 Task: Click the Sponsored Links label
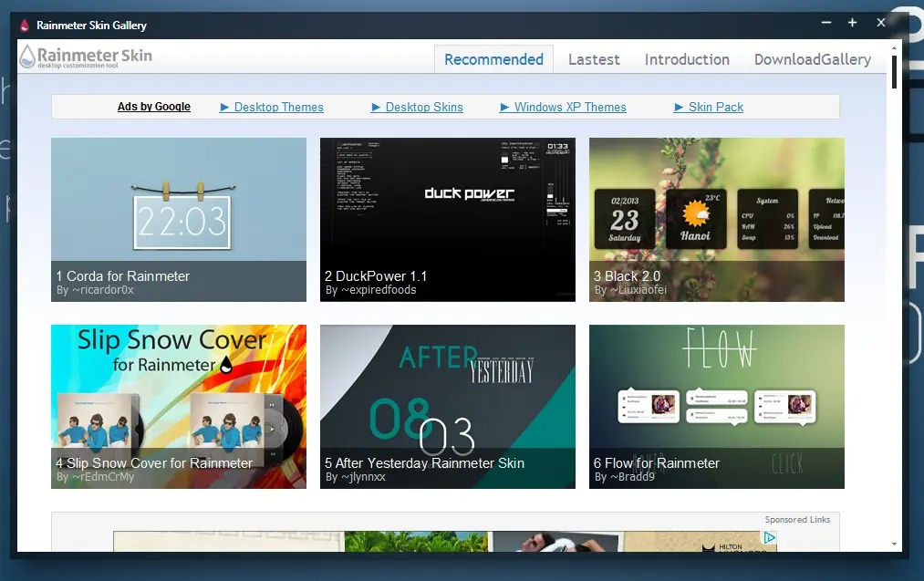tap(797, 520)
